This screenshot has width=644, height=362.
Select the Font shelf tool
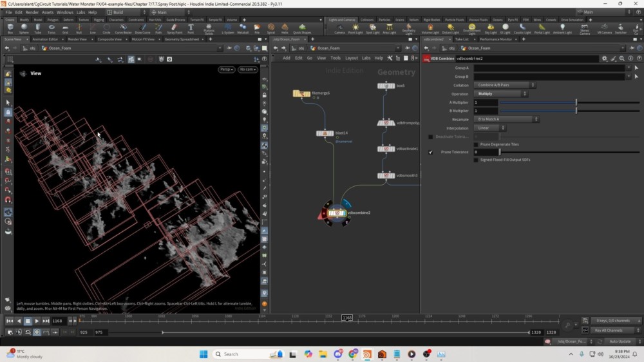(x=191, y=28)
